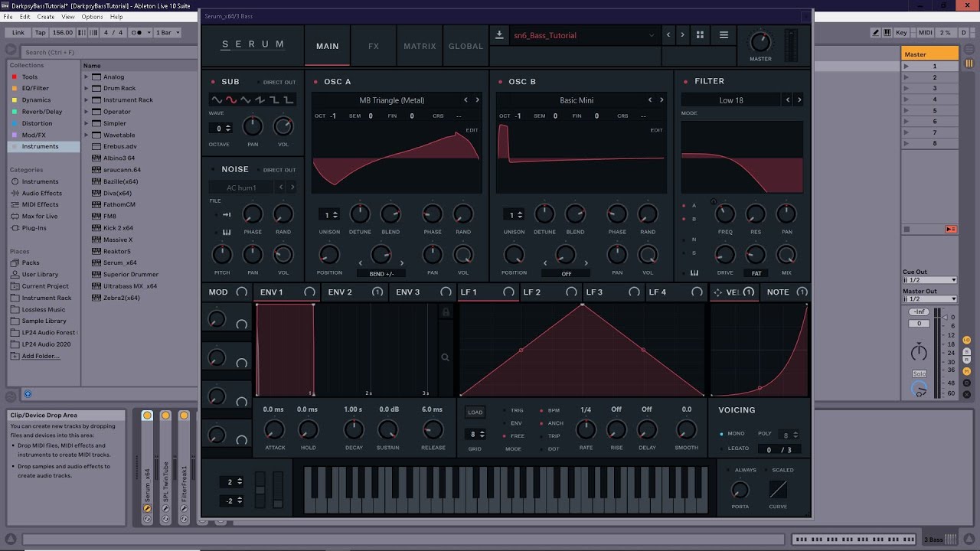Viewport: 980px width, 551px height.
Task: Toggle the FILTER power switch
Action: (x=685, y=81)
